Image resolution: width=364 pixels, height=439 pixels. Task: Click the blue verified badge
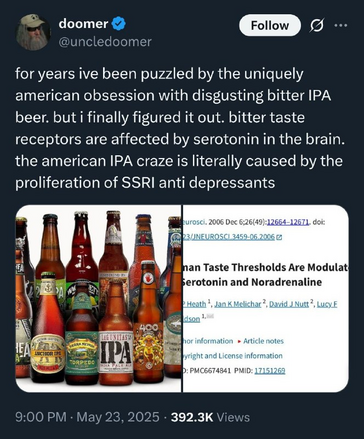(x=118, y=24)
